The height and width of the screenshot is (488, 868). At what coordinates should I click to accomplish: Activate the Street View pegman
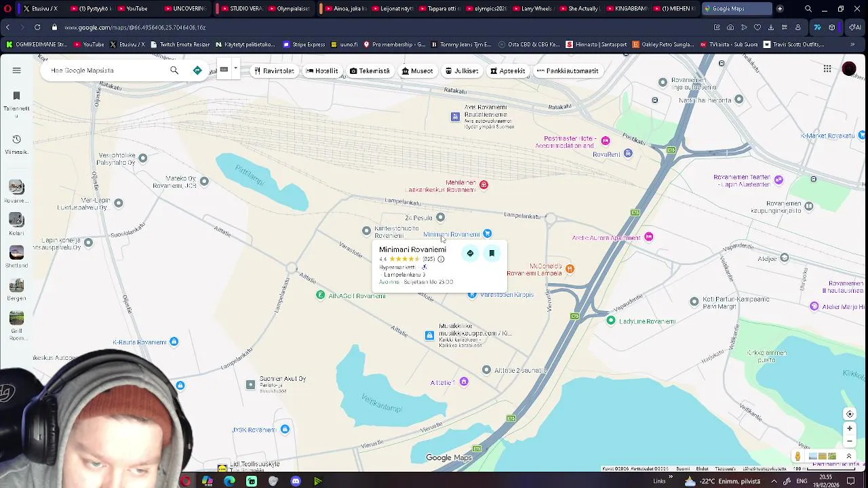click(x=797, y=456)
